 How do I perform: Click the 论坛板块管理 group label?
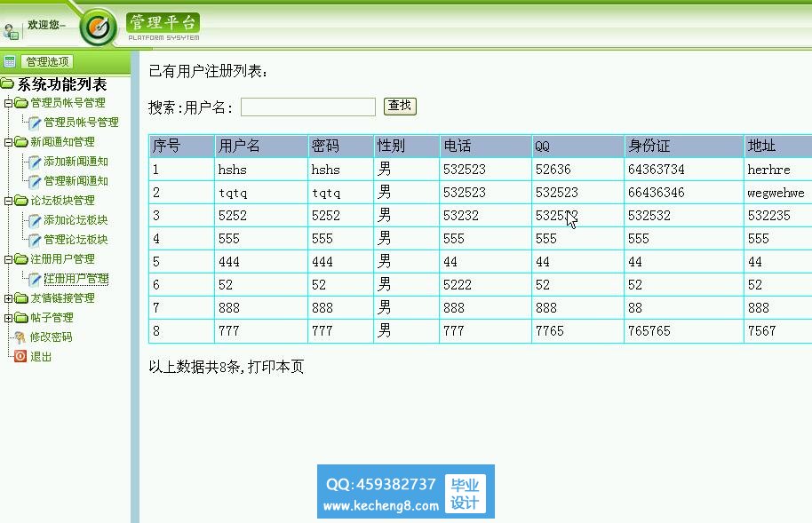click(x=63, y=201)
